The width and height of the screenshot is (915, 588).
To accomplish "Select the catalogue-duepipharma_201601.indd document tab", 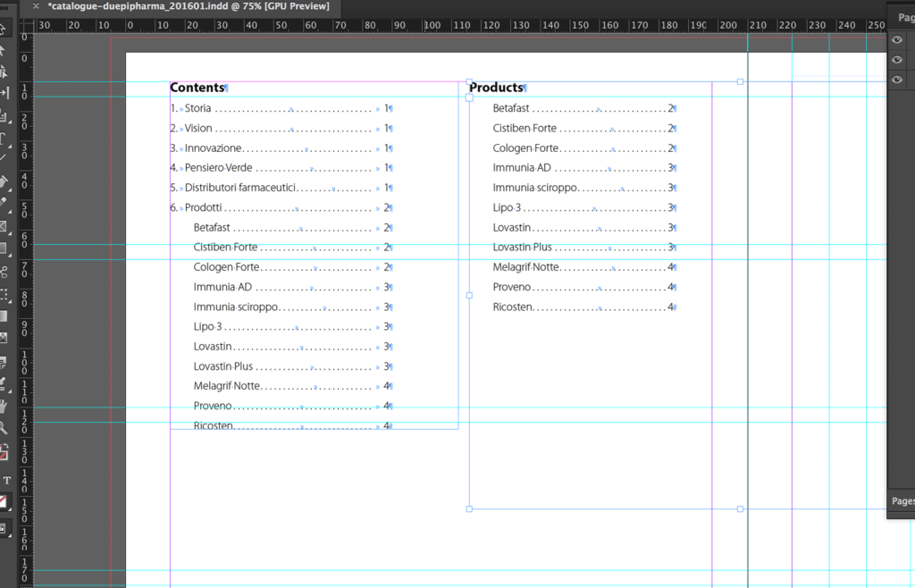I will coord(189,6).
